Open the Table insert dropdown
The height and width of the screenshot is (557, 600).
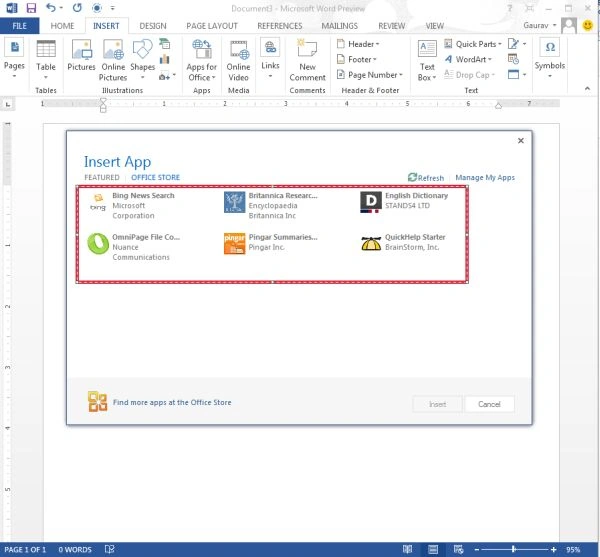46,59
